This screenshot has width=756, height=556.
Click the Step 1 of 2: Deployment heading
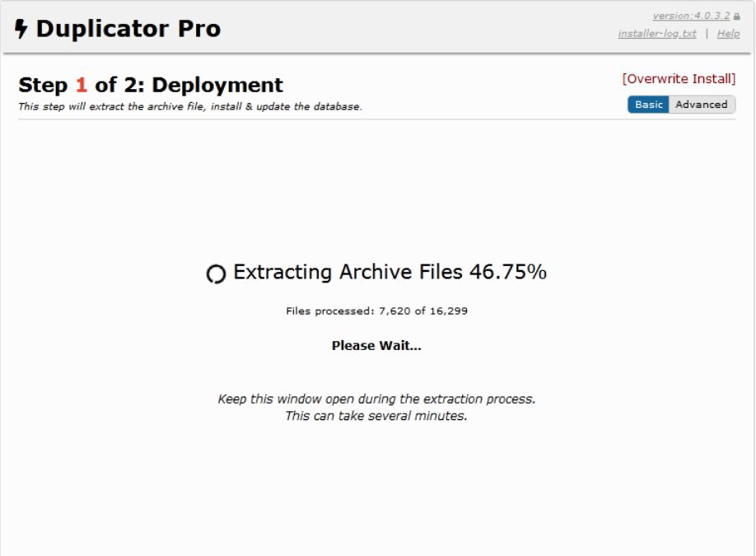click(x=151, y=85)
